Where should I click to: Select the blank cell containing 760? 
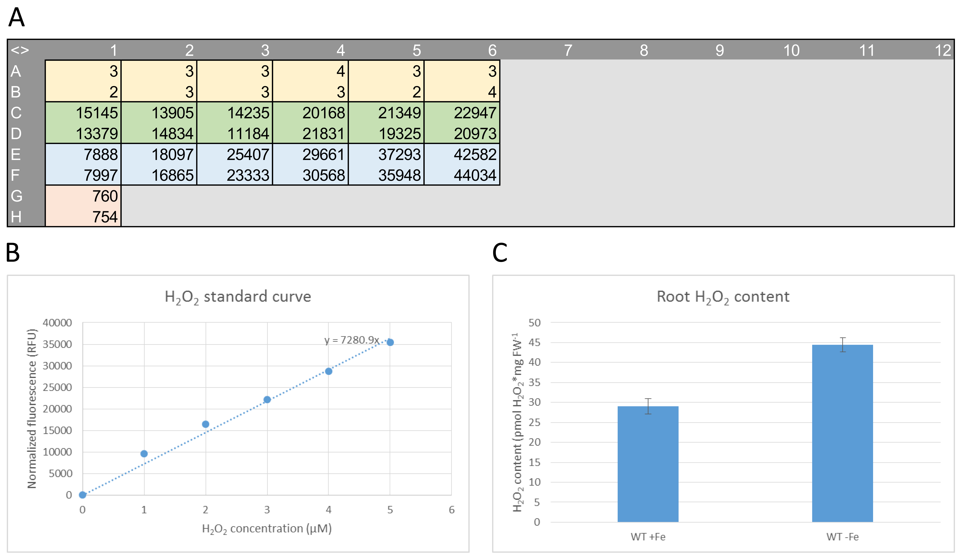click(x=83, y=196)
